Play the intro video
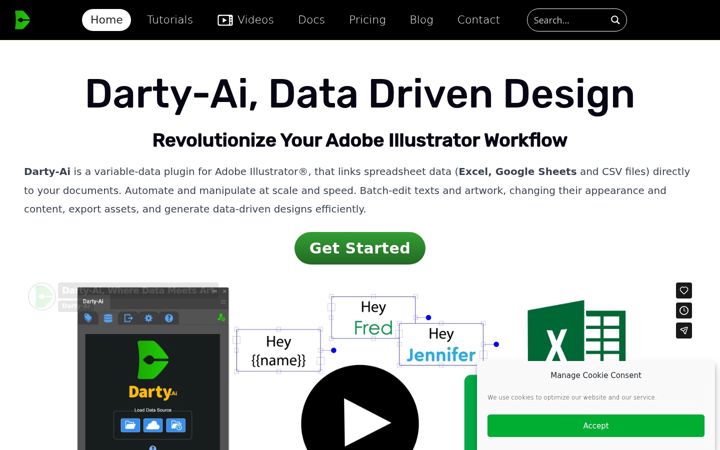This screenshot has height=450, width=720. pyautogui.click(x=360, y=422)
